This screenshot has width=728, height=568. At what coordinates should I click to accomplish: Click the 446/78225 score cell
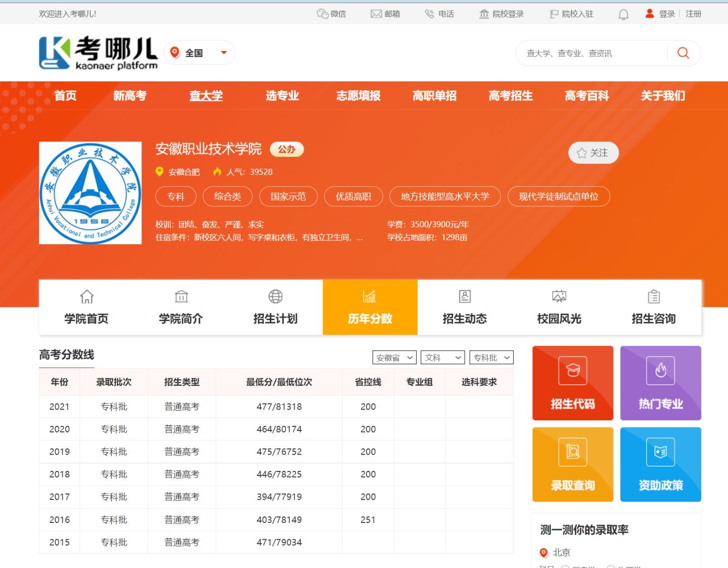point(279,474)
